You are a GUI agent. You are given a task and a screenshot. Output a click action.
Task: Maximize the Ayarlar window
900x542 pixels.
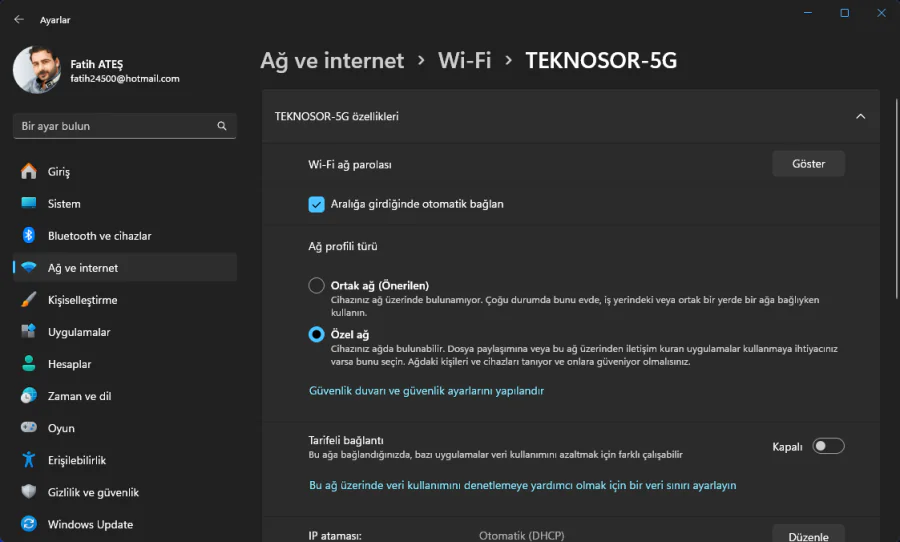844,13
